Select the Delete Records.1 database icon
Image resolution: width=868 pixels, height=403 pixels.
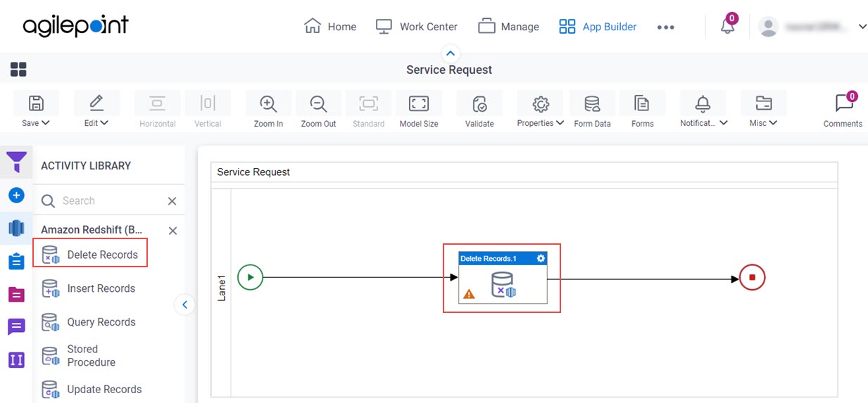pos(503,284)
